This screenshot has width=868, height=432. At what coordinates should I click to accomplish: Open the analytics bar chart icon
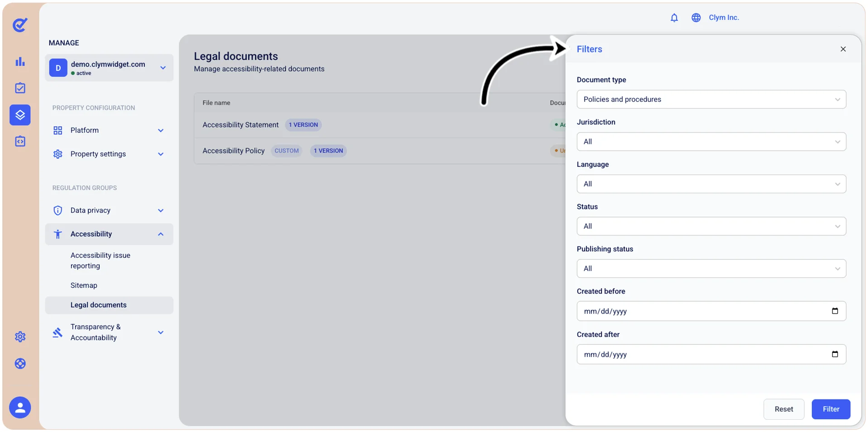(x=20, y=62)
